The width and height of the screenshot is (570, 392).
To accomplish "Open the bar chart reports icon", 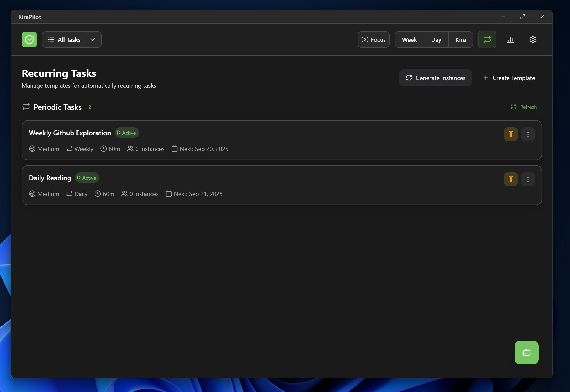I will (510, 39).
